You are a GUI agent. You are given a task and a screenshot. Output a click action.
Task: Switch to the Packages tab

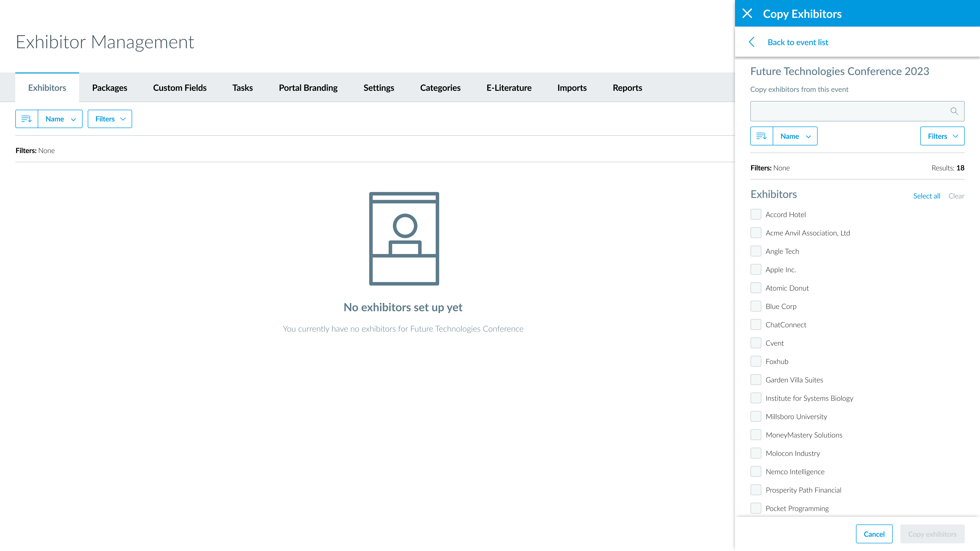point(109,87)
